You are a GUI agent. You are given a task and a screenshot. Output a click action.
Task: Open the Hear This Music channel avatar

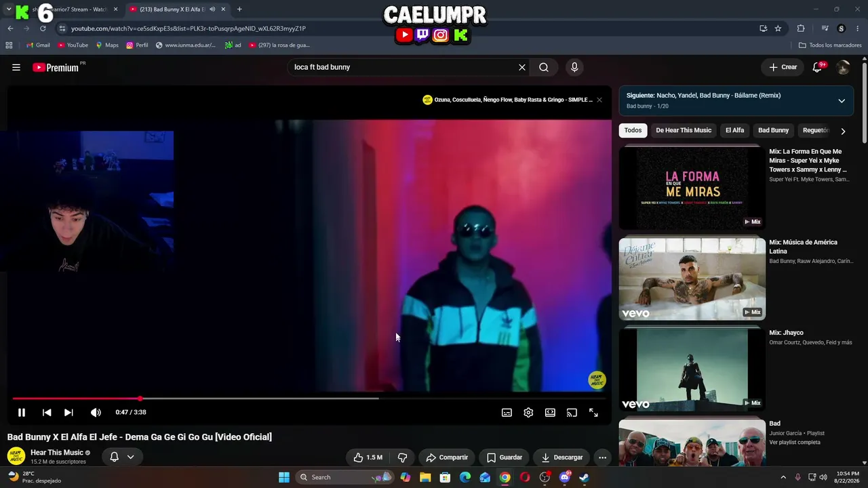pos(16,456)
